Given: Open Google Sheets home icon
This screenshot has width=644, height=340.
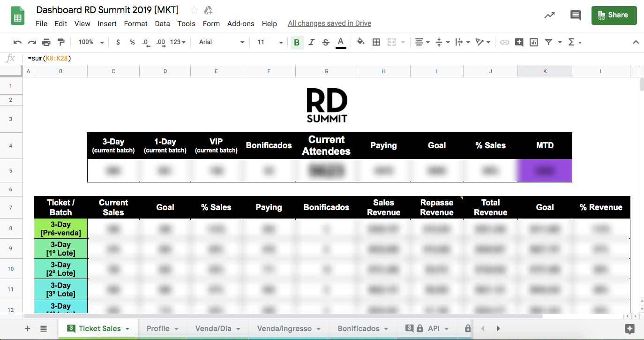Looking at the screenshot, I should point(18,17).
